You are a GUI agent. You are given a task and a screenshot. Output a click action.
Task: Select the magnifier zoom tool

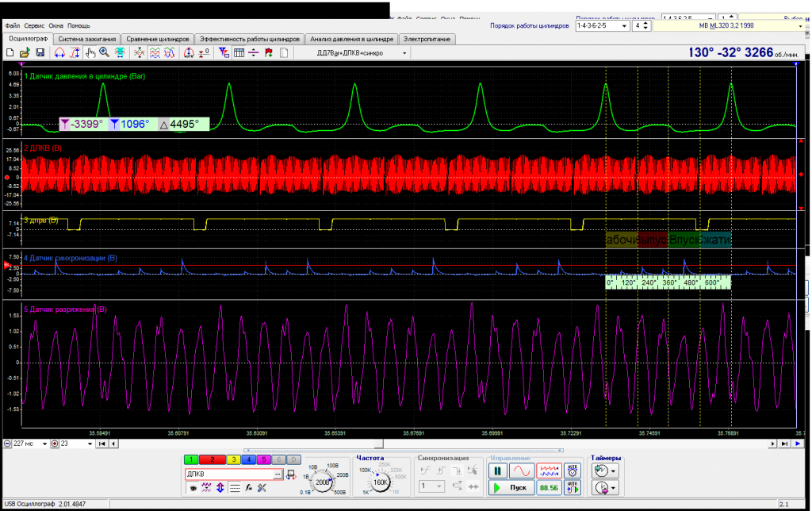click(x=105, y=53)
